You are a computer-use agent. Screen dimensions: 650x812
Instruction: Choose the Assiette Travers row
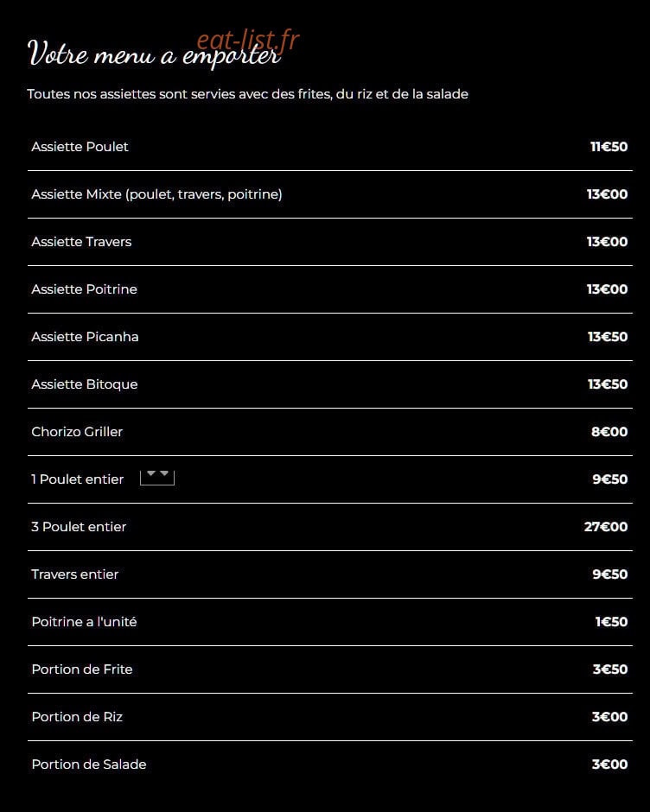(x=329, y=242)
